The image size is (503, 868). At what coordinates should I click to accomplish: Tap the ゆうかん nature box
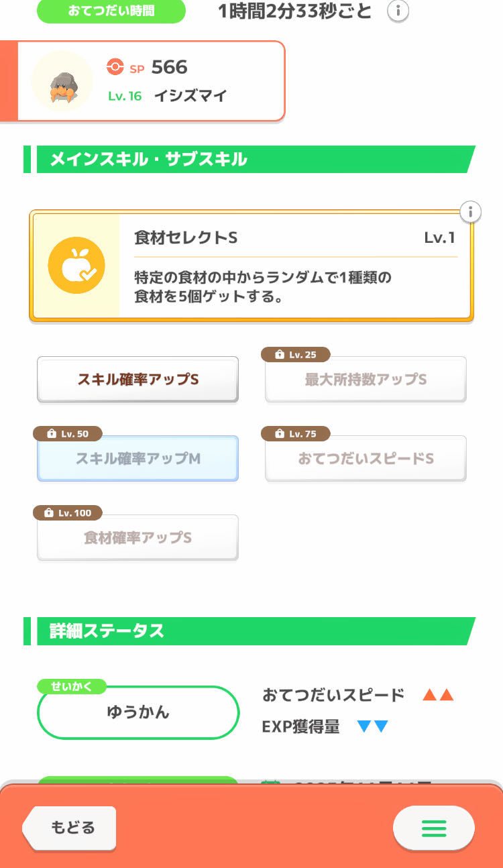click(x=138, y=712)
